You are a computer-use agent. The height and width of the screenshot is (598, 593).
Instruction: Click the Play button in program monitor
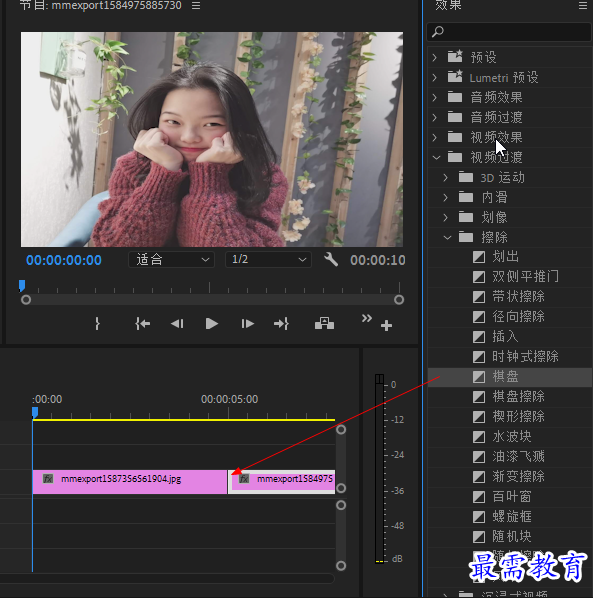(211, 324)
